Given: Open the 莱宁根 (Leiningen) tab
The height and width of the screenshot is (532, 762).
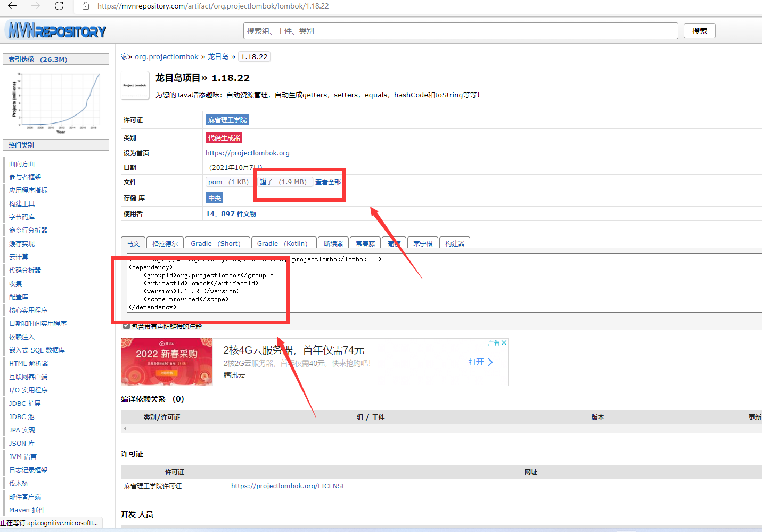Looking at the screenshot, I should pos(423,243).
